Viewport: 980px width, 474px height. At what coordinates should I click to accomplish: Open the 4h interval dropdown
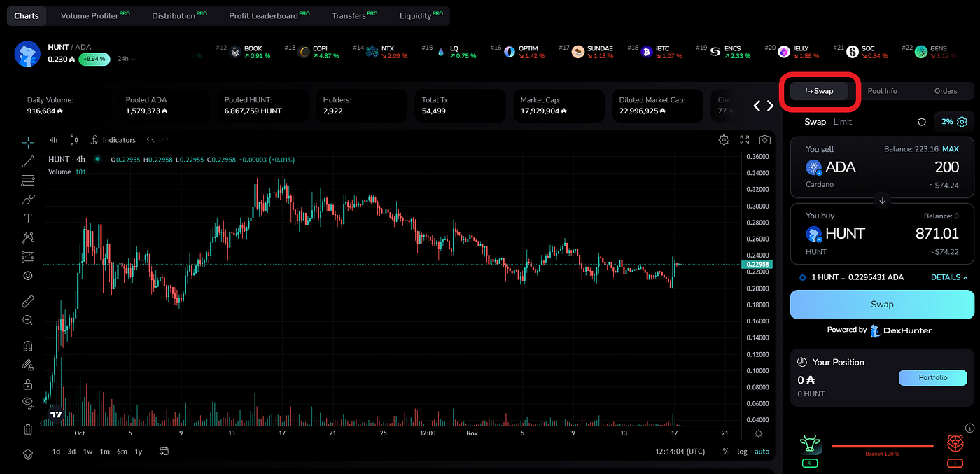pyautogui.click(x=53, y=140)
